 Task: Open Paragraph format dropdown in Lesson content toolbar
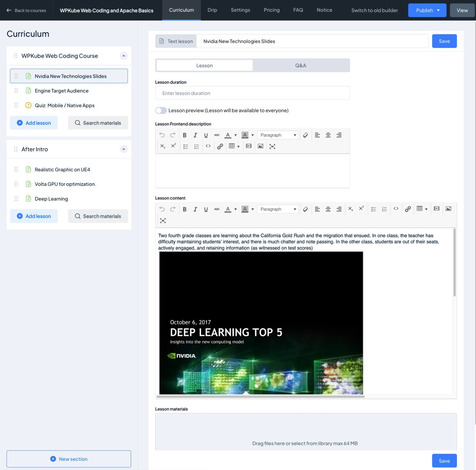[278, 209]
